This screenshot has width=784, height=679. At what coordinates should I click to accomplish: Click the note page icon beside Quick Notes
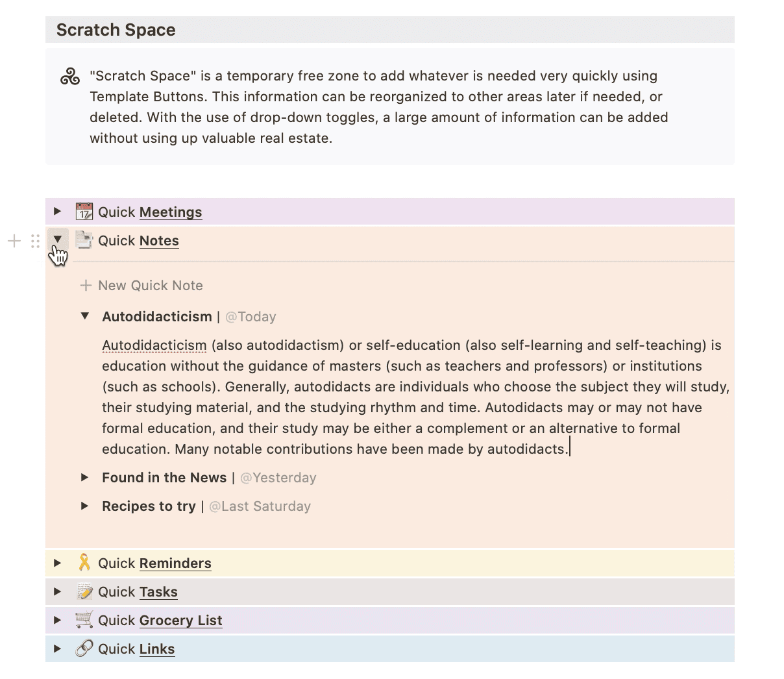pos(84,240)
